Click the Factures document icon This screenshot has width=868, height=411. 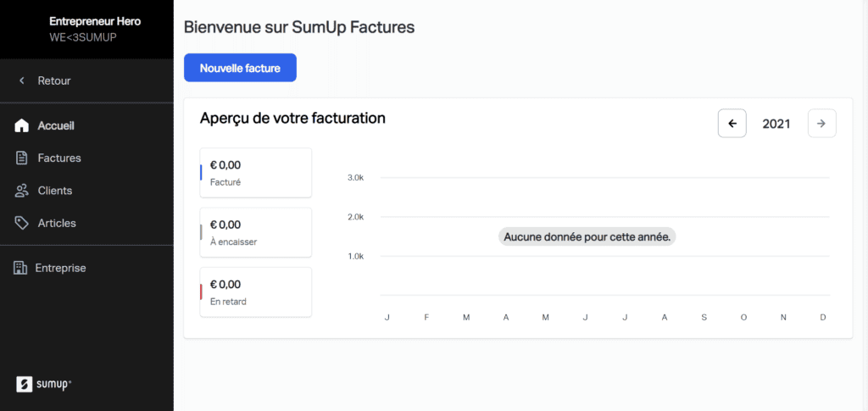tap(22, 158)
